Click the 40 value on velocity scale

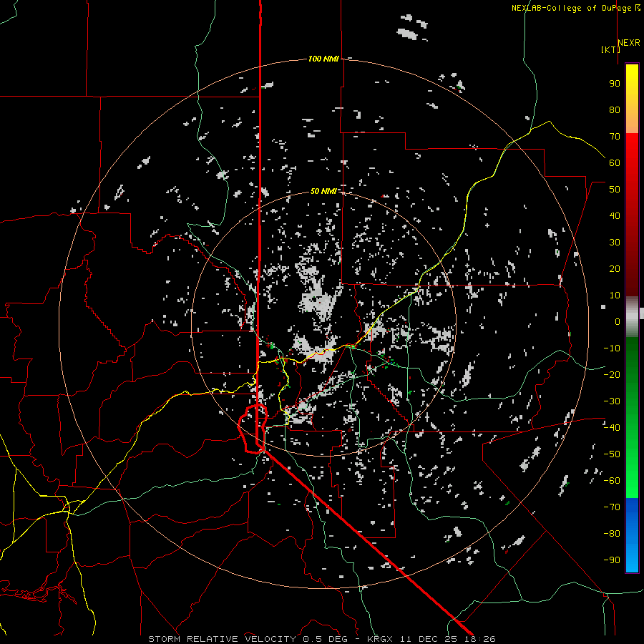pos(615,215)
